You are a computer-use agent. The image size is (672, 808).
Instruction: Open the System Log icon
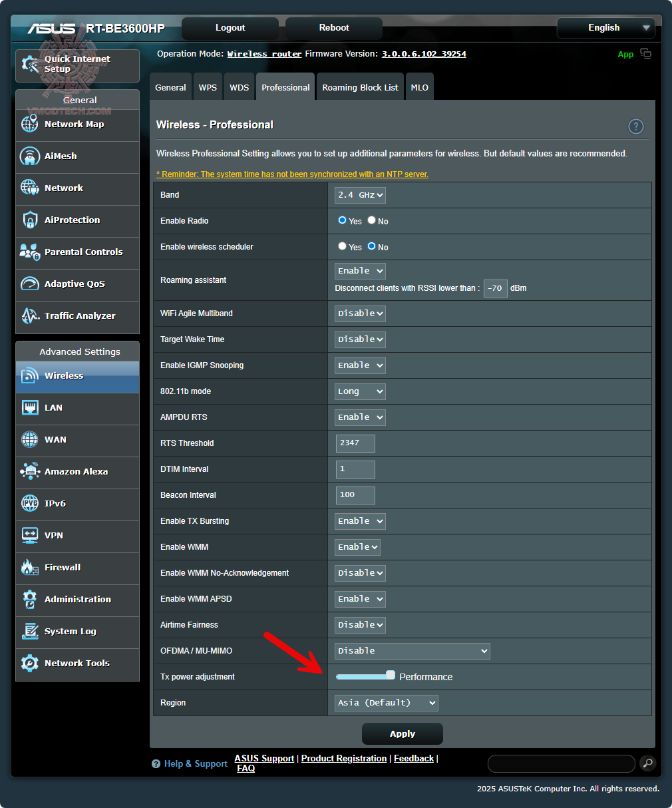(x=30, y=631)
